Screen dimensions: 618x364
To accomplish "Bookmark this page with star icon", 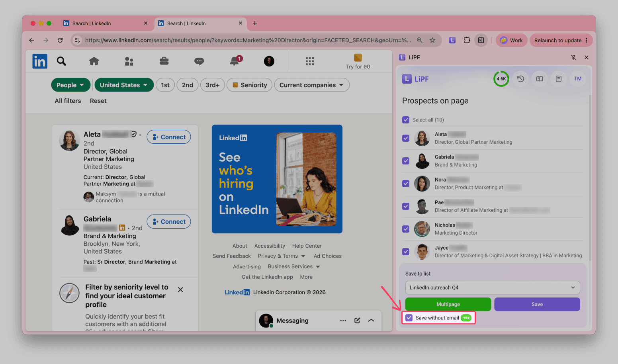I will click(432, 40).
